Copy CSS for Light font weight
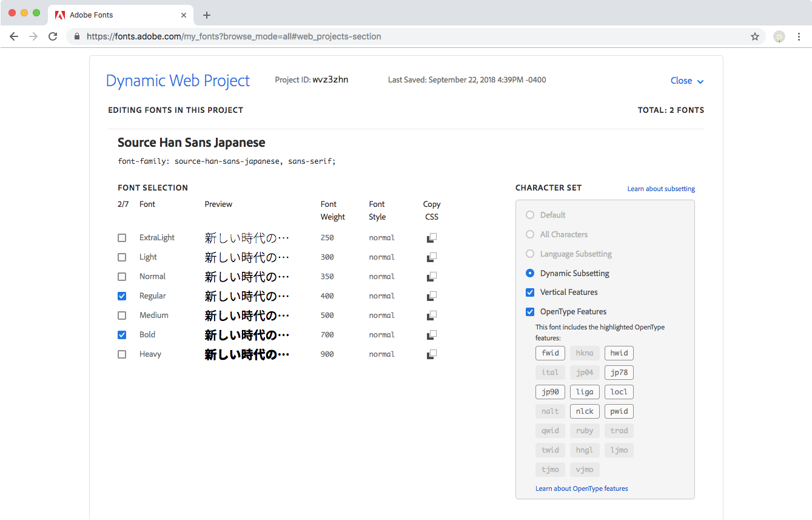Viewport: 812px width, 520px height. point(432,257)
